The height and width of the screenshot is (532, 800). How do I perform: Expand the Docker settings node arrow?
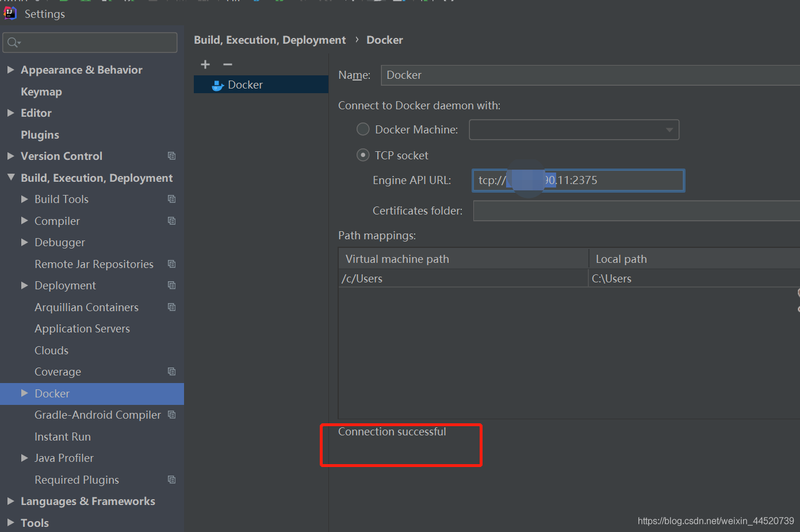pyautogui.click(x=24, y=393)
